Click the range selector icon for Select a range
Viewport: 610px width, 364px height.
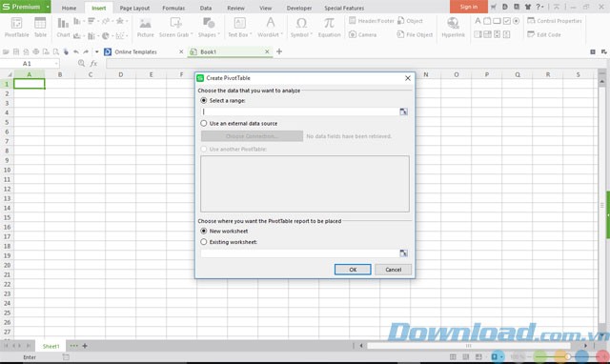click(403, 111)
